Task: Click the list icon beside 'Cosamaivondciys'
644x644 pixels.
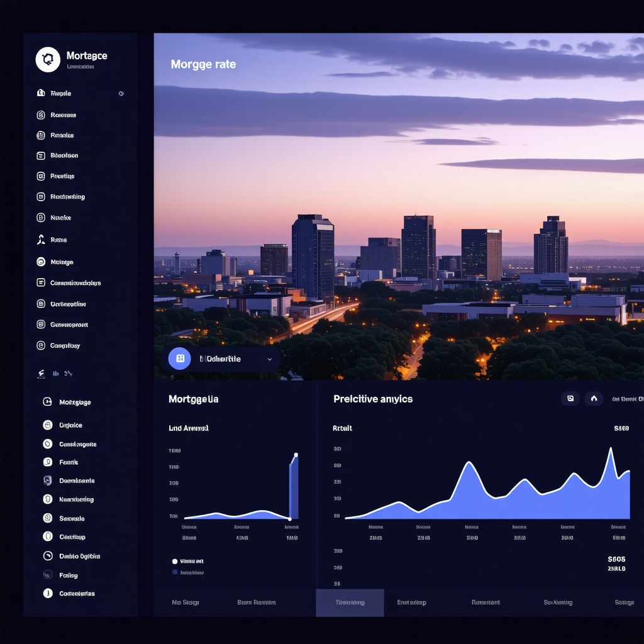Action: [41, 282]
